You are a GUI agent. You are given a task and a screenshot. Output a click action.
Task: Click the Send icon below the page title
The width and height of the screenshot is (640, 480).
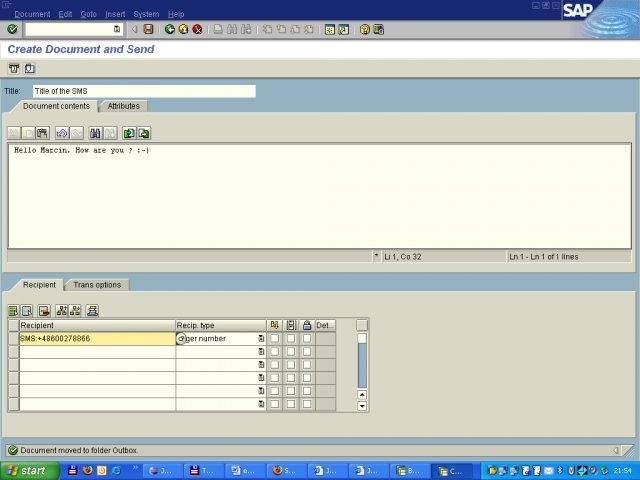pyautogui.click(x=14, y=69)
